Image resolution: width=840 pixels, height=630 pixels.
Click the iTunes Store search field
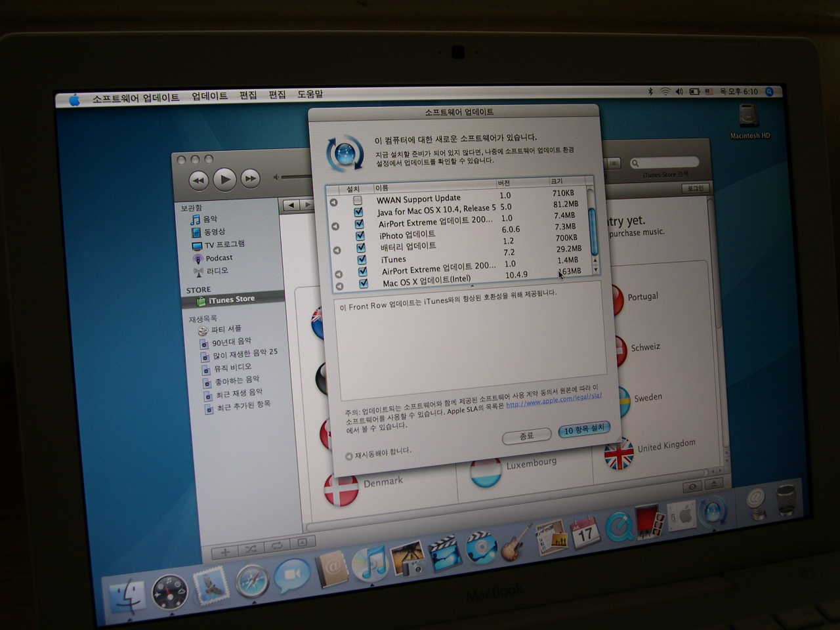(x=665, y=162)
